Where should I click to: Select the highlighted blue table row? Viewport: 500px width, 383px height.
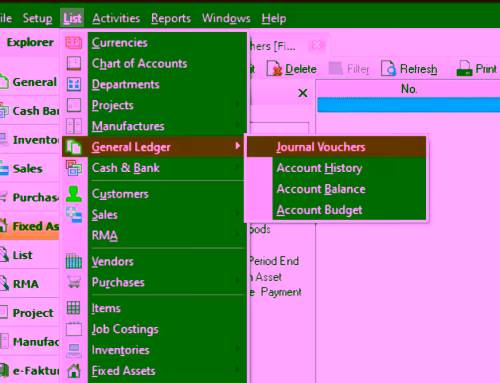(409, 105)
